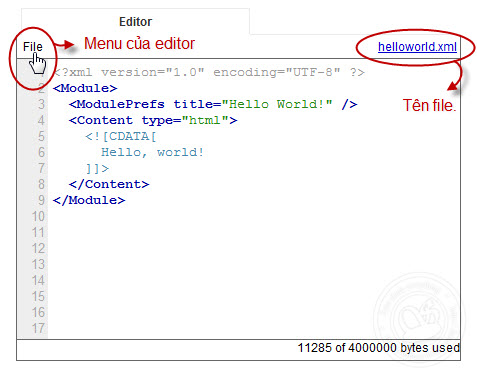Image resolution: width=477 pixels, height=372 pixels.
Task: Click line number 7 in the gutter
Action: pos(41,168)
